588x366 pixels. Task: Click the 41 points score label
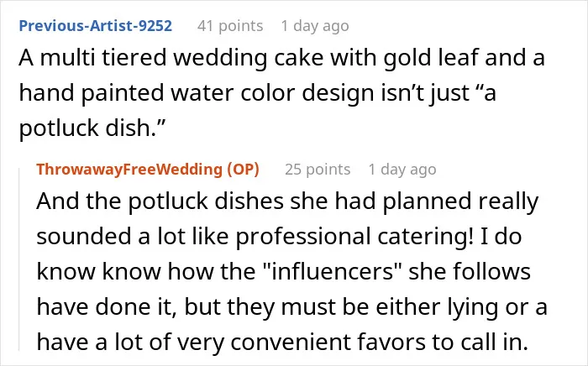coord(230,26)
